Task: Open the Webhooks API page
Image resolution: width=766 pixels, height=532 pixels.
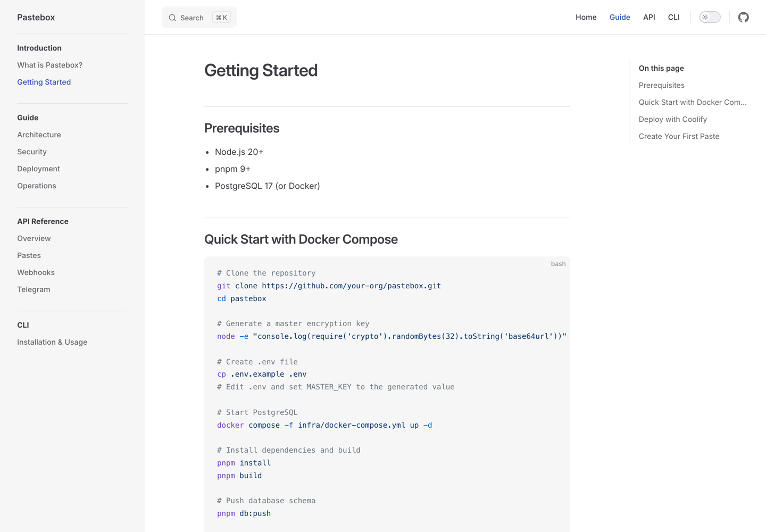Action: pos(36,272)
